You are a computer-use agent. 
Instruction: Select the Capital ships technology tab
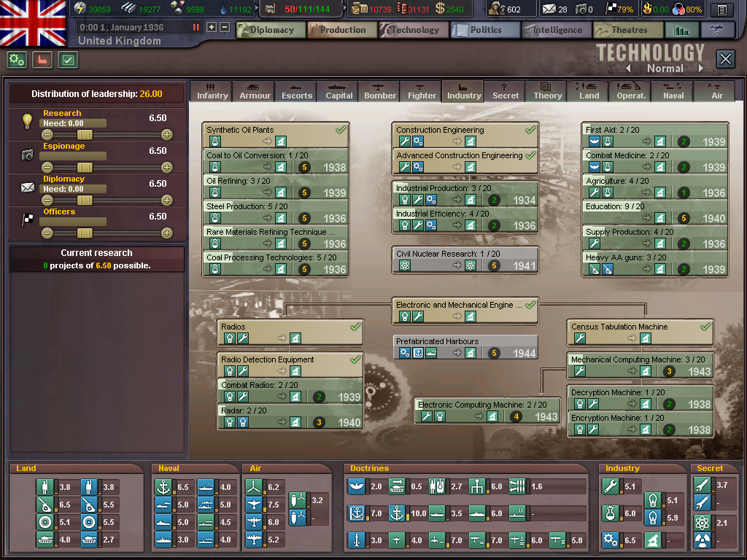point(338,91)
